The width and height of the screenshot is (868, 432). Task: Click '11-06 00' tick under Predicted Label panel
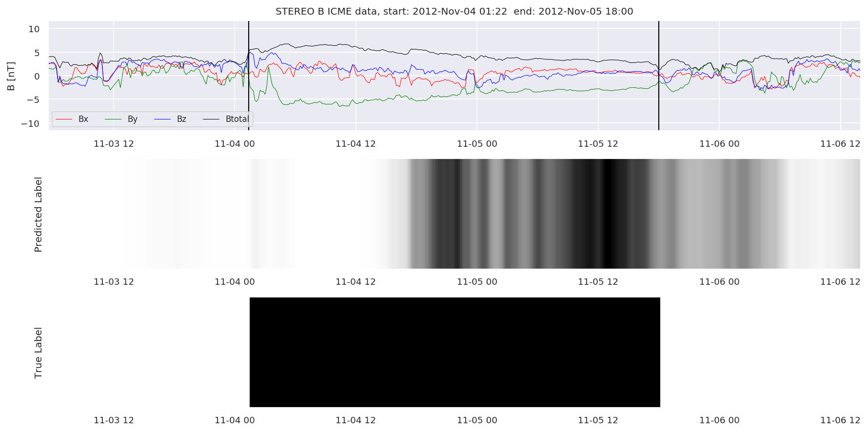tap(719, 282)
